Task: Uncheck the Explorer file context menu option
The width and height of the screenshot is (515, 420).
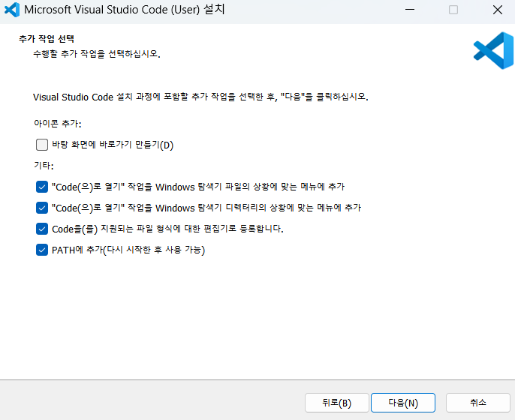Action: point(42,187)
